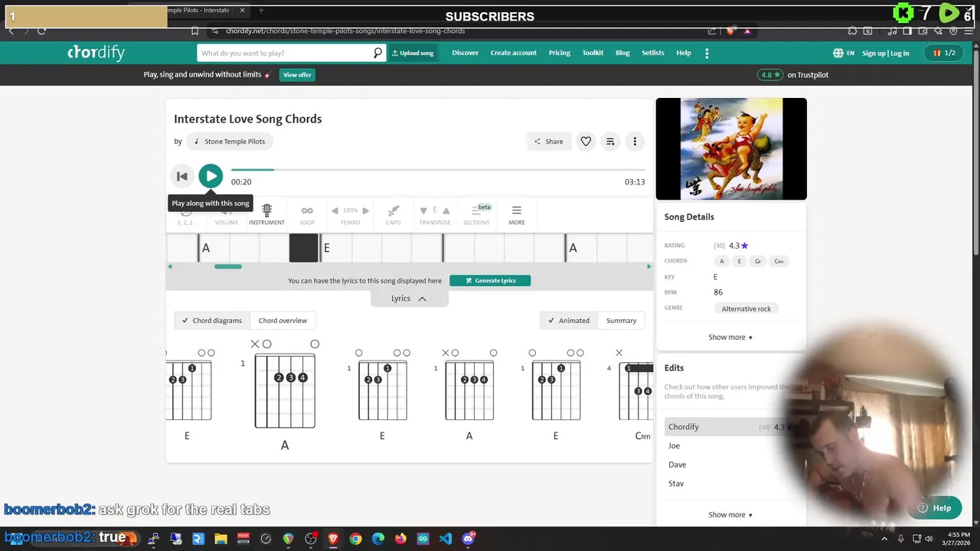Viewport: 980px width, 551px height.
Task: Click the View offer button
Action: [x=297, y=74]
